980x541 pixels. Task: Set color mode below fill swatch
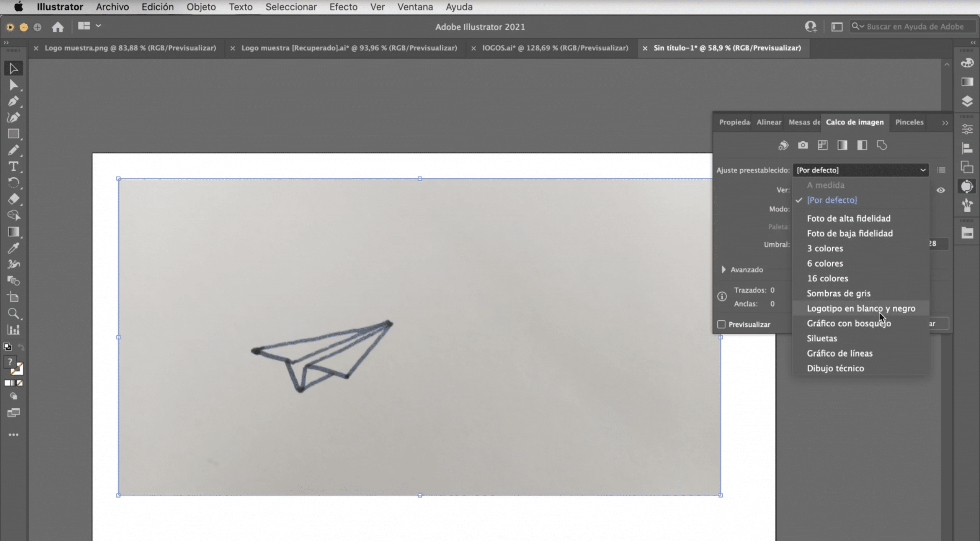coord(7,383)
